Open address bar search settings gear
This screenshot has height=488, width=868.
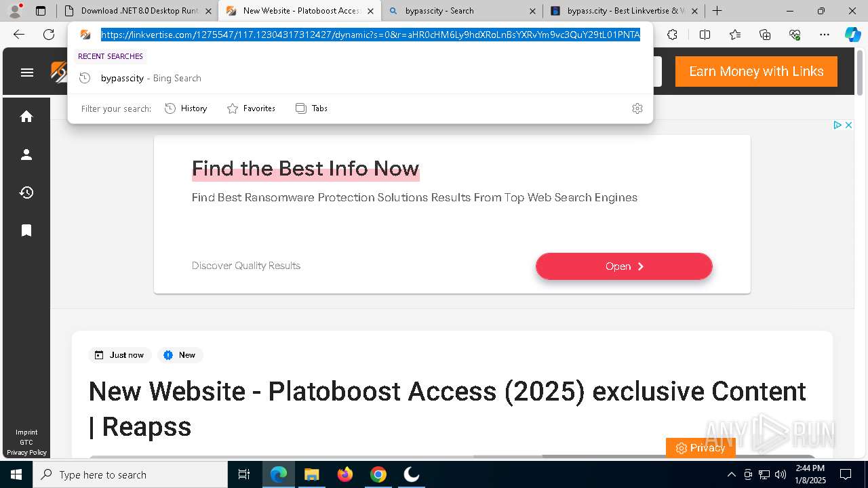coord(637,108)
